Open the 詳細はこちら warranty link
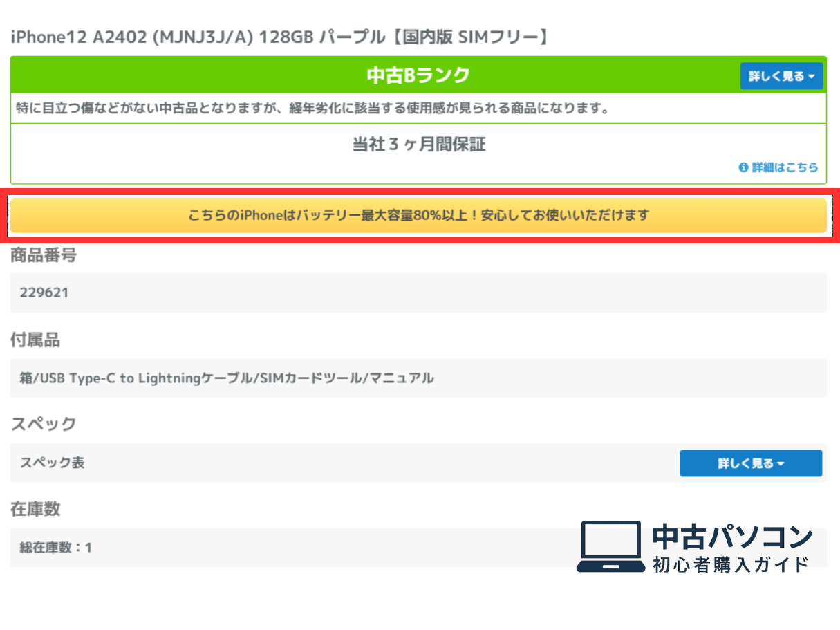 (785, 167)
